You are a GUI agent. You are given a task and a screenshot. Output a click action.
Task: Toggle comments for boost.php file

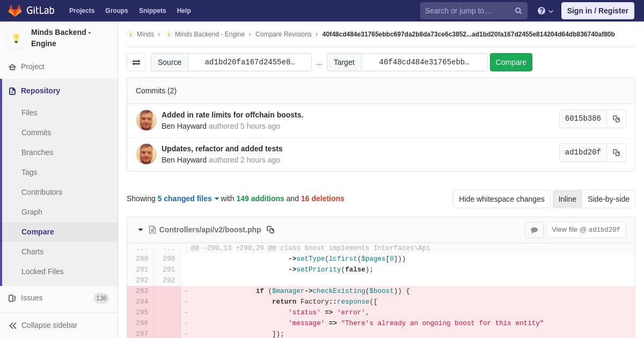click(x=534, y=230)
